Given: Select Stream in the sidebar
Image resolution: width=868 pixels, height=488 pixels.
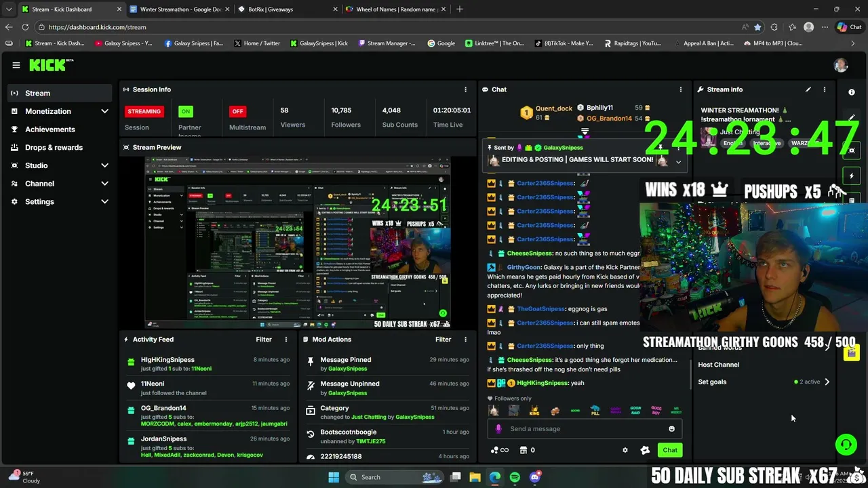Looking at the screenshot, I should 58,93.
